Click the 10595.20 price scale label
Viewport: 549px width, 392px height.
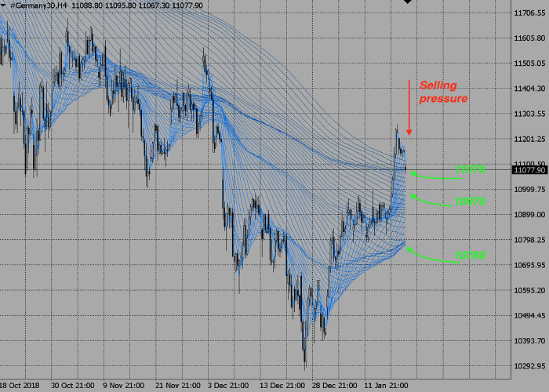pos(529,290)
